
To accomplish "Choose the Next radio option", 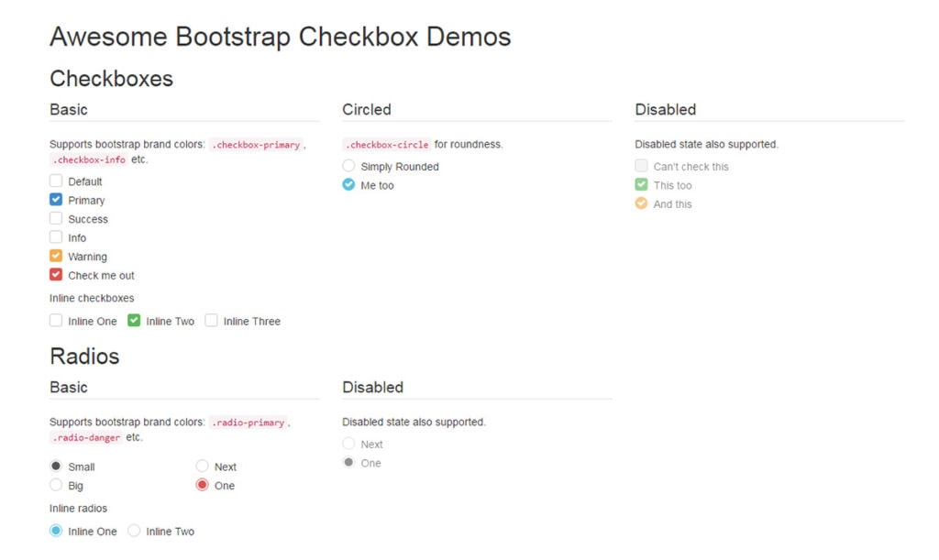I will click(202, 466).
